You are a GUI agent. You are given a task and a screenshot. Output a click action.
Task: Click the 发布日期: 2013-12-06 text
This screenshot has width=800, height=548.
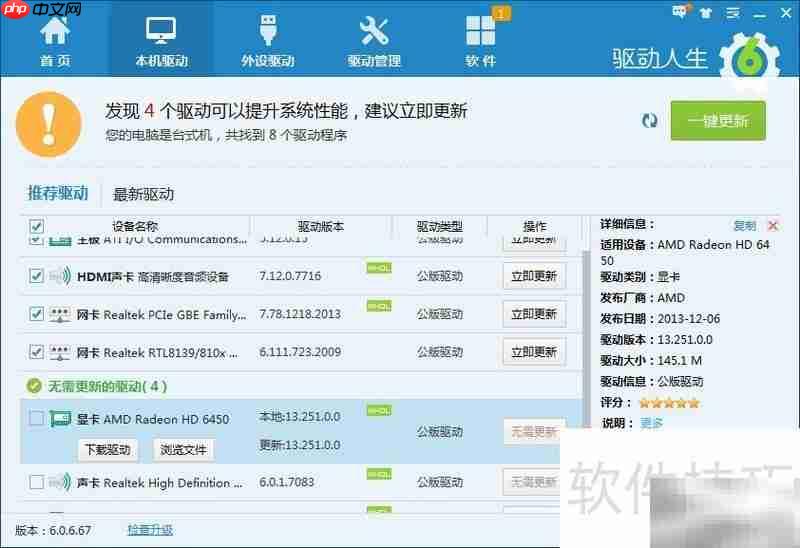pos(660,319)
